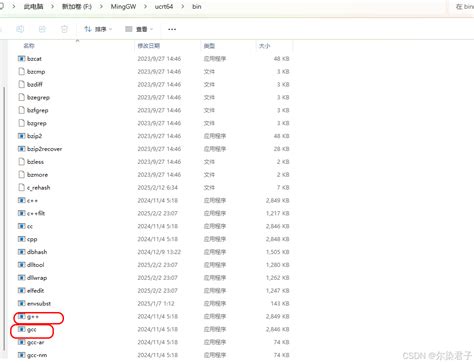Open the 排序 sort dropdown
This screenshot has height=364, width=474.
point(98,29)
